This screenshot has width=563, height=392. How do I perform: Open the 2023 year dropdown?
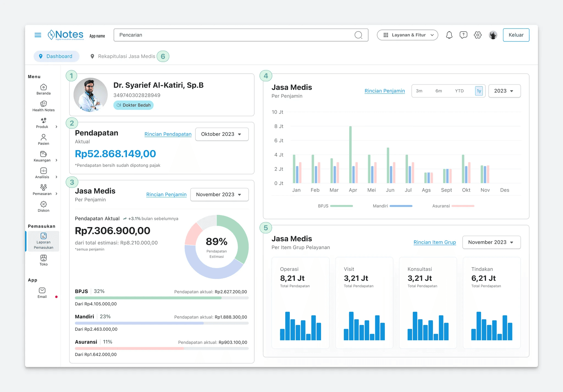click(x=504, y=91)
